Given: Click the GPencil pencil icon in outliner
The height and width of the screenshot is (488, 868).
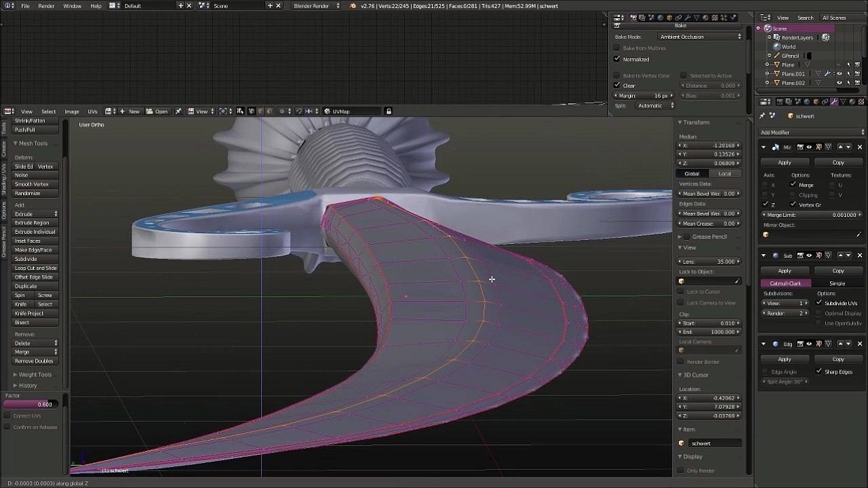Looking at the screenshot, I should pyautogui.click(x=776, y=56).
